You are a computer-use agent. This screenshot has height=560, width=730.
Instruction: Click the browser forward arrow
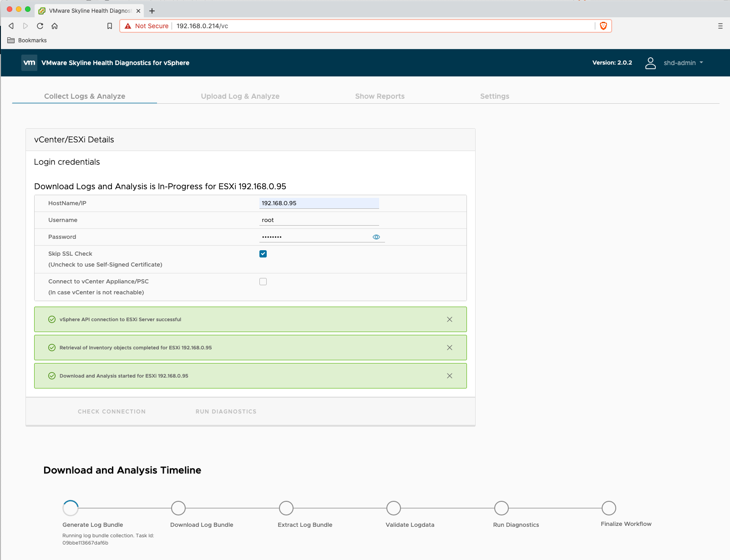point(25,26)
